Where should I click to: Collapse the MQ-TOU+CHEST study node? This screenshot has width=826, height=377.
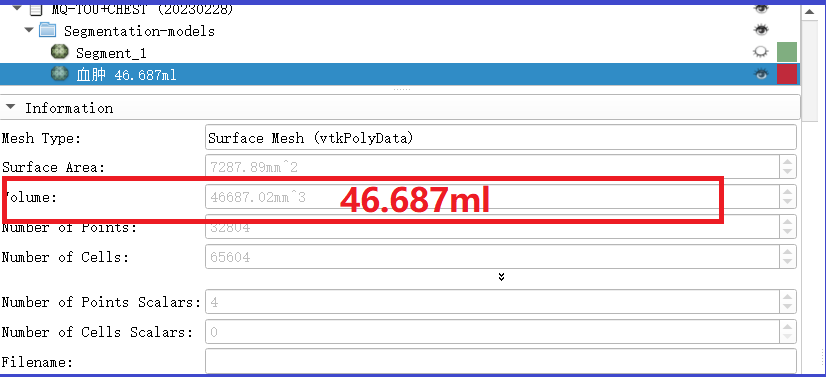[x=16, y=8]
